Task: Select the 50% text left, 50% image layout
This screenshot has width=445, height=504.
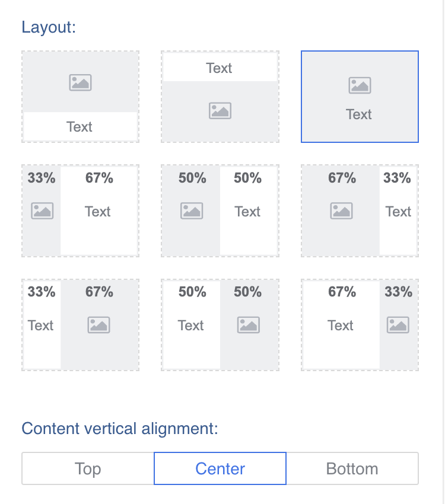Action: (x=220, y=325)
